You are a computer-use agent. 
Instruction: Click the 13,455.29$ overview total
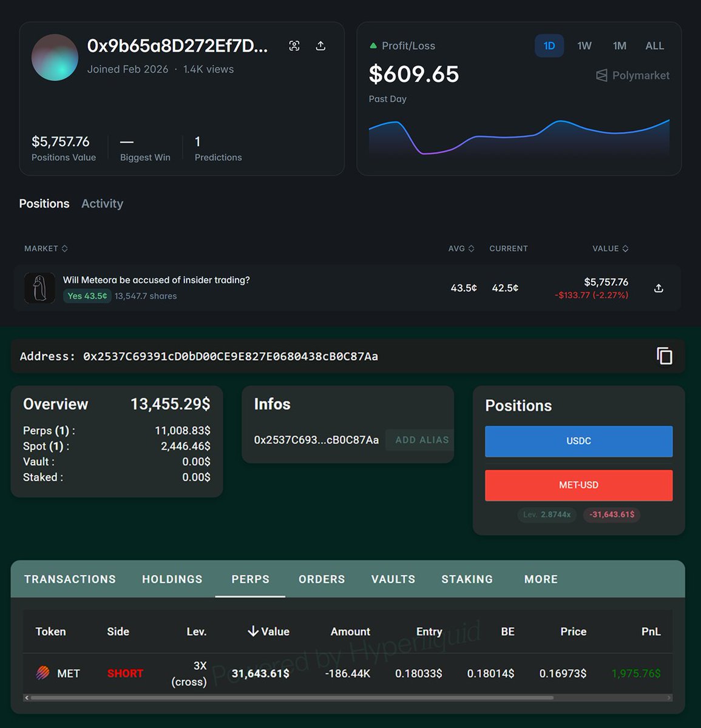[x=171, y=404]
